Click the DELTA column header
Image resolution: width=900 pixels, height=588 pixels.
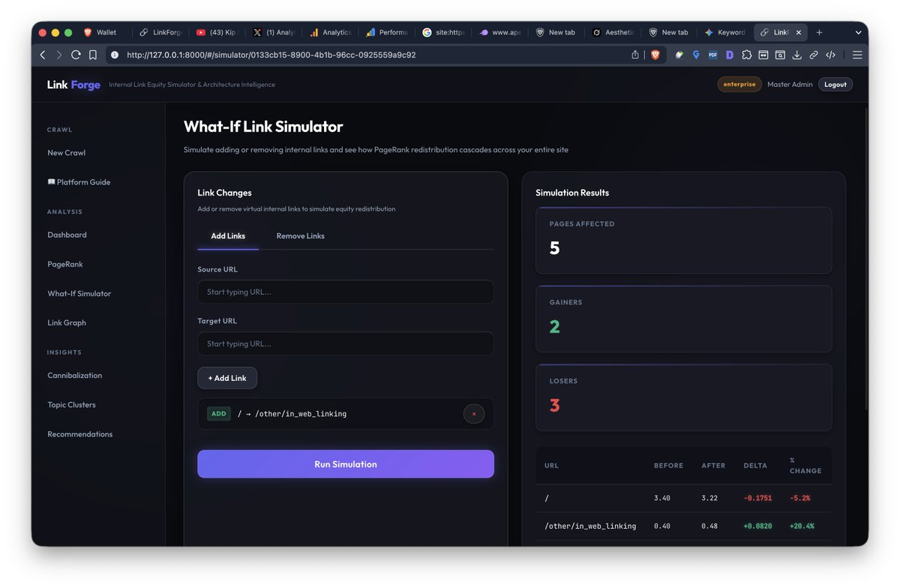755,466
